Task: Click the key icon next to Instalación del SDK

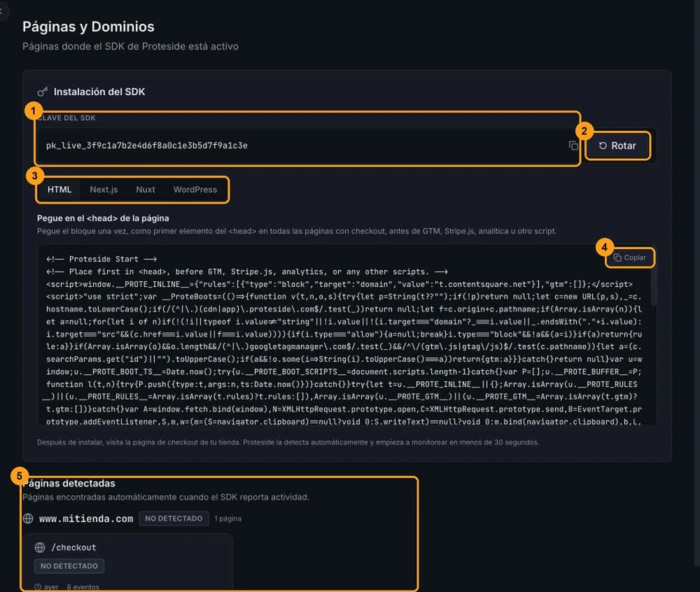Action: point(43,92)
